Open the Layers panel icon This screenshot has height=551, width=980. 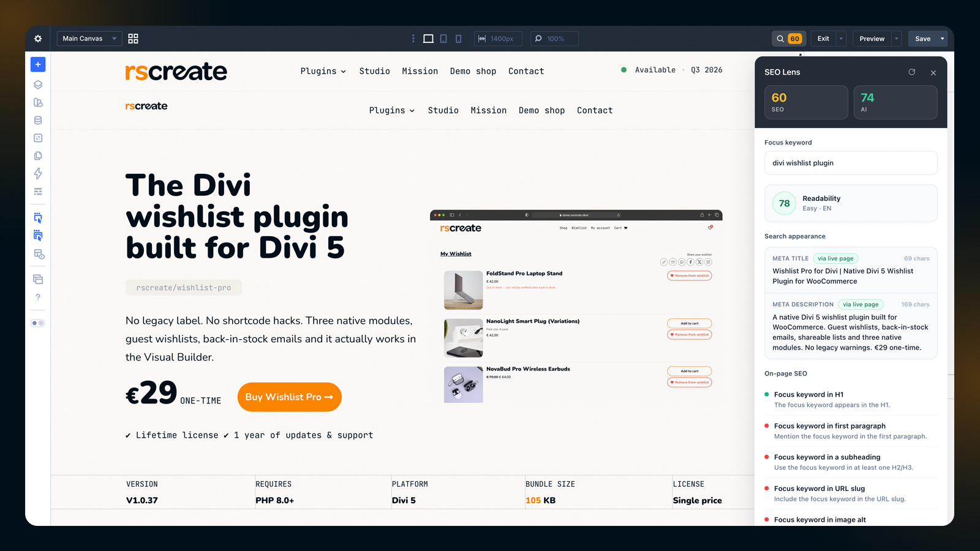(38, 84)
